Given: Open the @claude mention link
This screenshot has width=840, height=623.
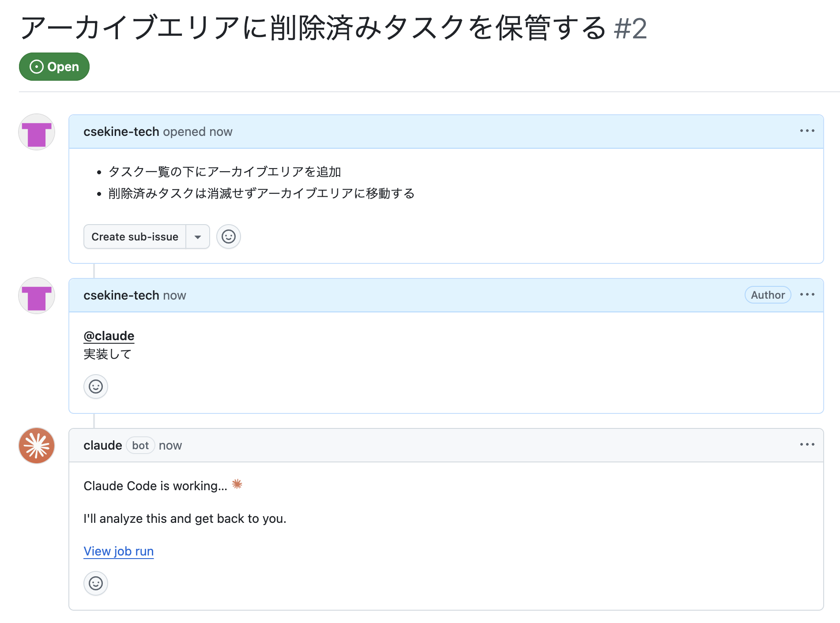Looking at the screenshot, I should 109,336.
